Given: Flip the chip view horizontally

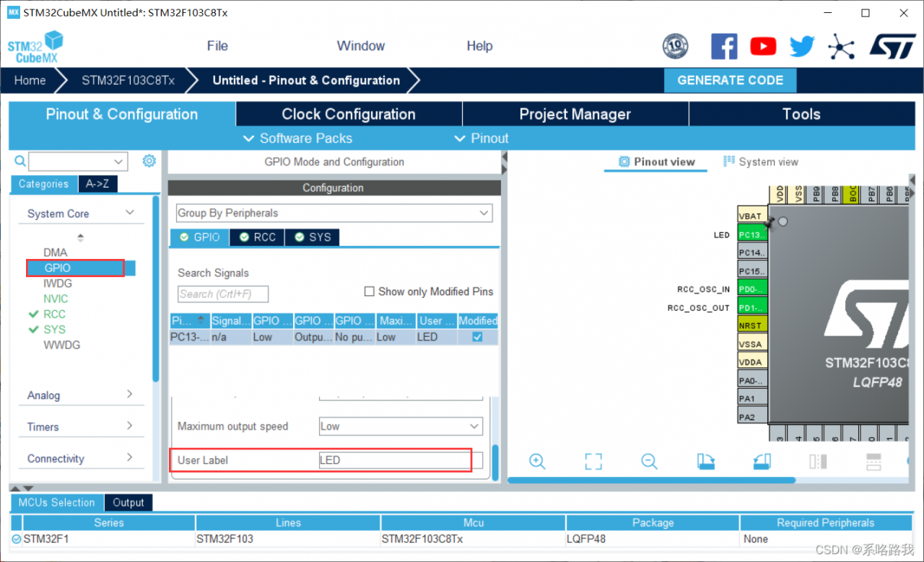Looking at the screenshot, I should pos(818,462).
